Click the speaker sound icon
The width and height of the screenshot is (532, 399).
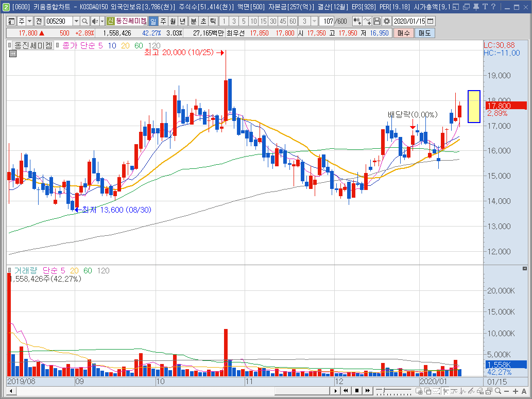[95, 21]
